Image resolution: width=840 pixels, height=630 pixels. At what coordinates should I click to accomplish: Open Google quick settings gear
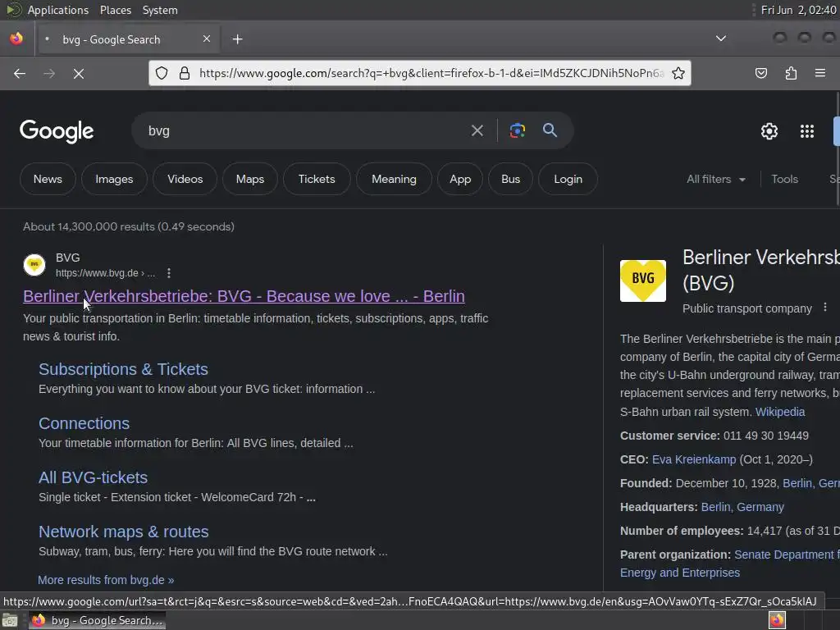769,131
